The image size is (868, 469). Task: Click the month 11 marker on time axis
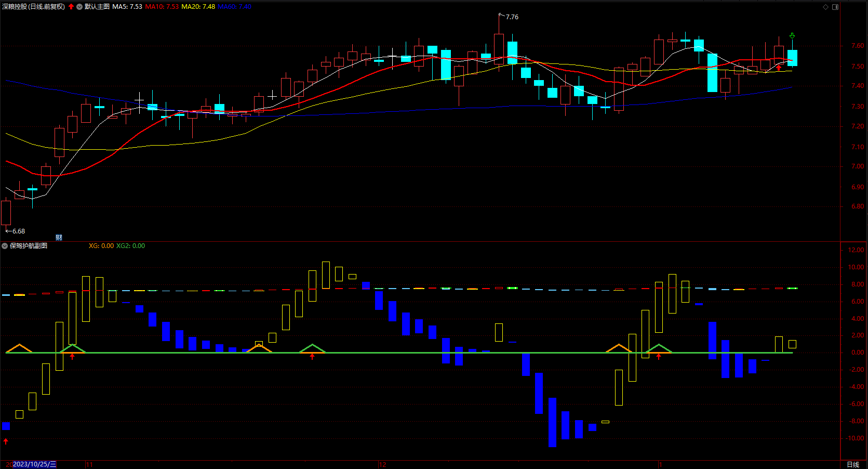pos(89,464)
